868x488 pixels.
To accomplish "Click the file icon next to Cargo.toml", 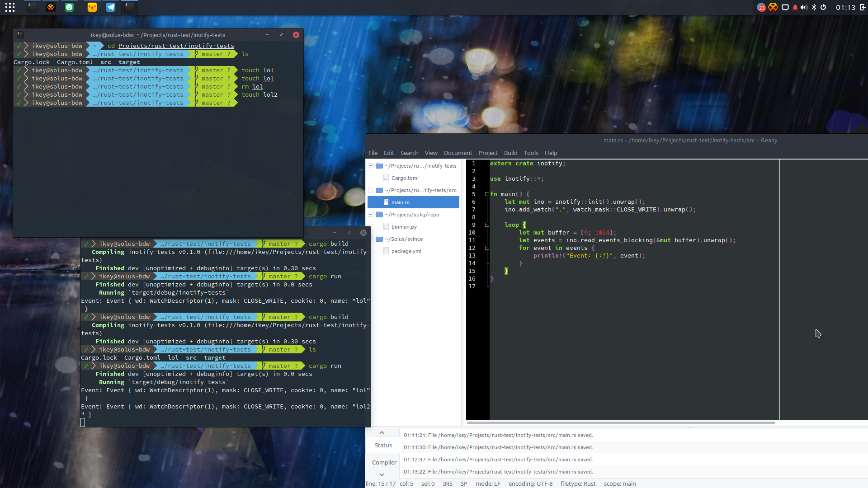I will pyautogui.click(x=386, y=178).
